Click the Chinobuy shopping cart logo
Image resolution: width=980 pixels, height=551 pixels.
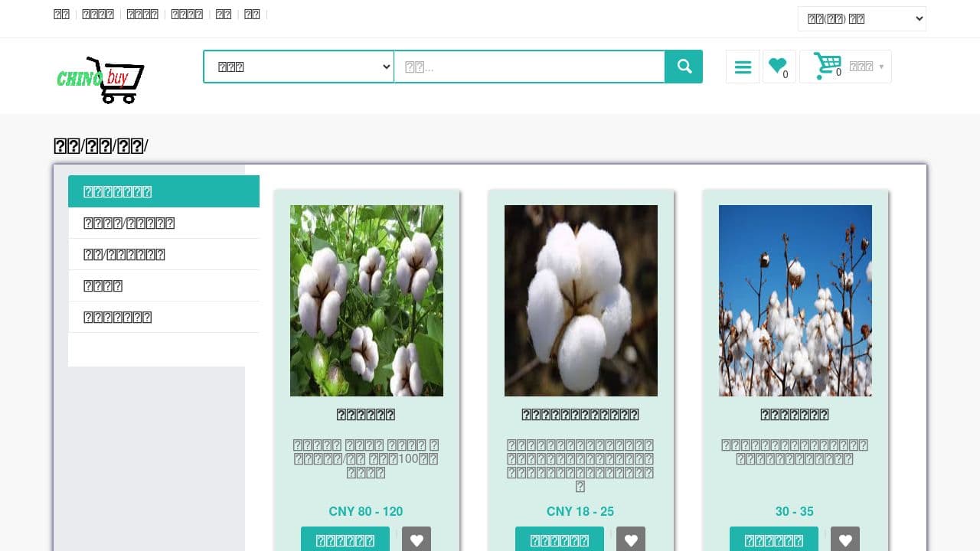click(x=100, y=79)
